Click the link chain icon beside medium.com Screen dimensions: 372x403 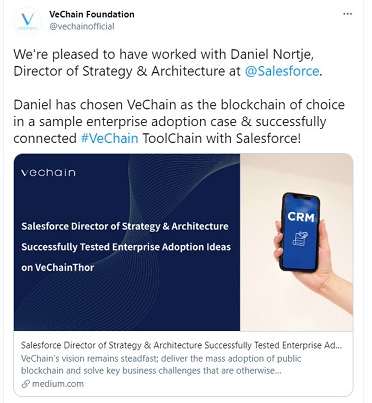[26, 384]
